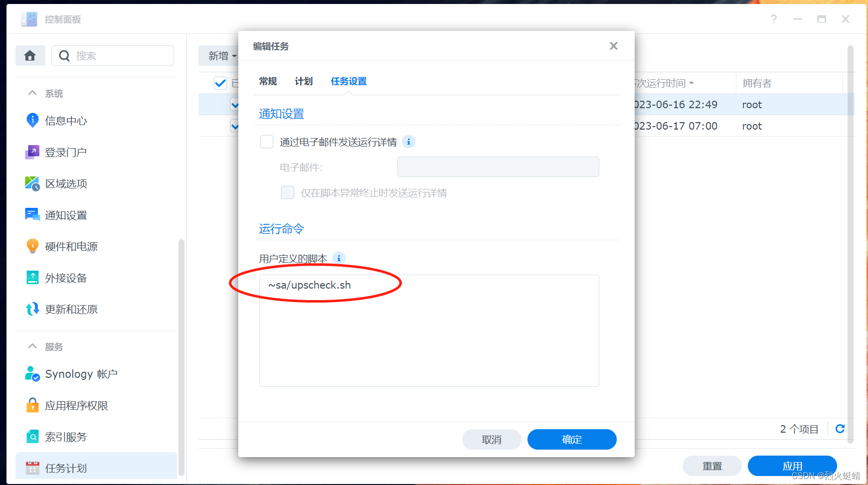This screenshot has height=485, width=868.
Task: Maximize the Control Panel window
Action: 822,19
